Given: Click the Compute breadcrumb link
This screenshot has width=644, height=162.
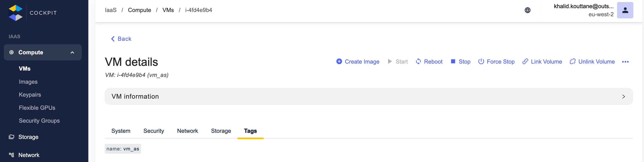Looking at the screenshot, I should tap(139, 10).
